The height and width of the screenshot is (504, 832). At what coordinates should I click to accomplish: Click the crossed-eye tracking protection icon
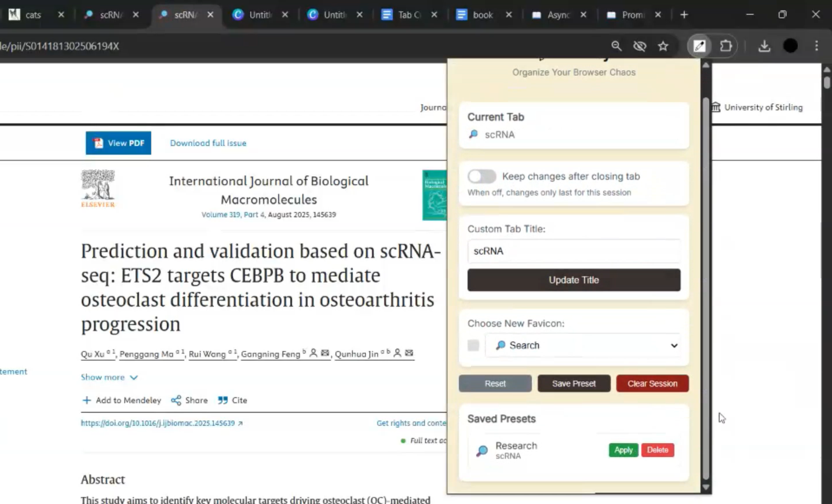[640, 46]
